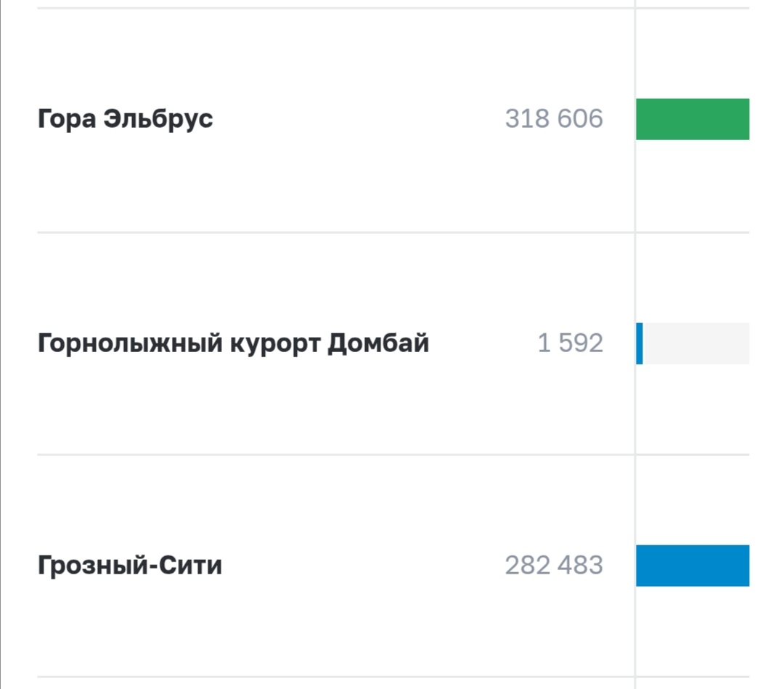Click the 1 592 vote count

click(x=570, y=343)
